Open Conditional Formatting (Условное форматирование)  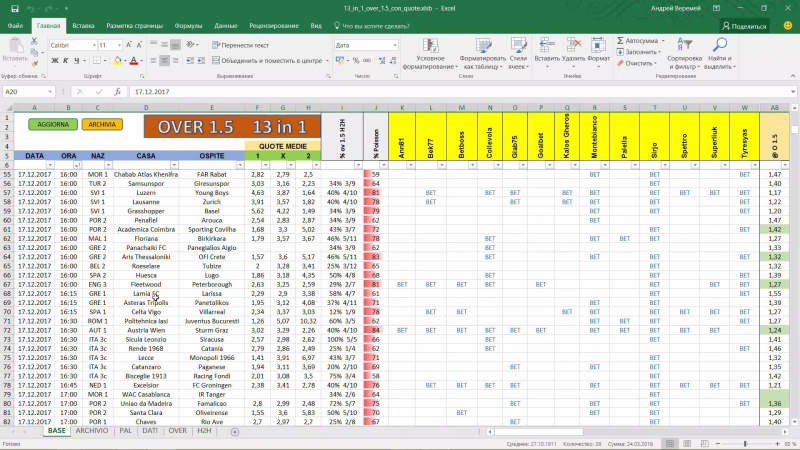[x=430, y=54]
